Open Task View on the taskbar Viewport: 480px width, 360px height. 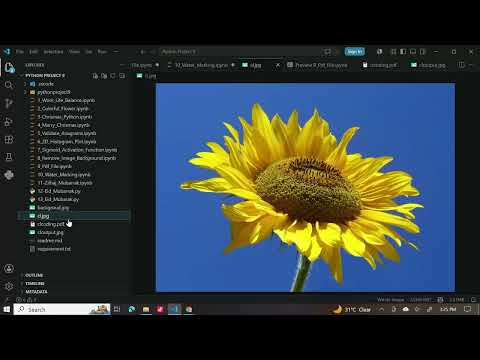(117, 309)
